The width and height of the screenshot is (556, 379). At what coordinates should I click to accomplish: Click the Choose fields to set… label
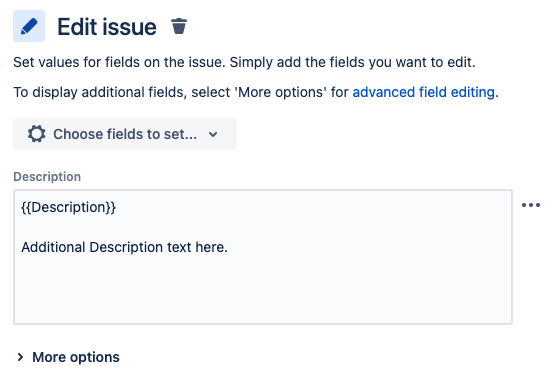click(125, 134)
